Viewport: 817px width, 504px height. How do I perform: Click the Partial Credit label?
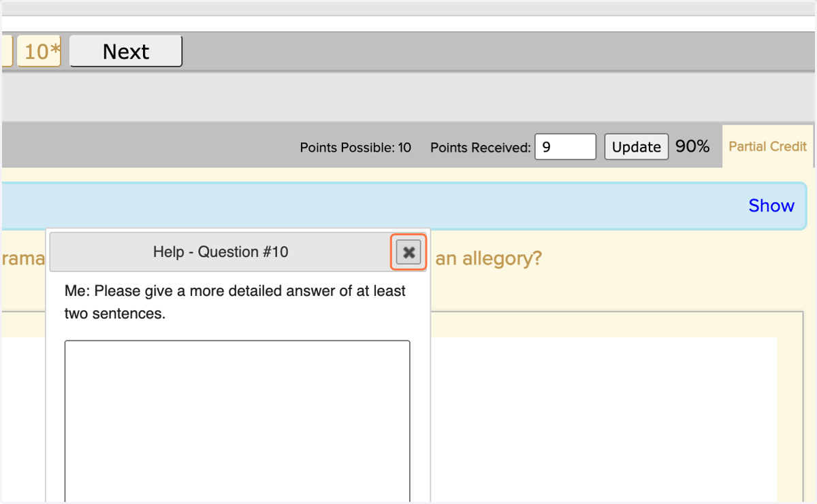click(x=767, y=146)
